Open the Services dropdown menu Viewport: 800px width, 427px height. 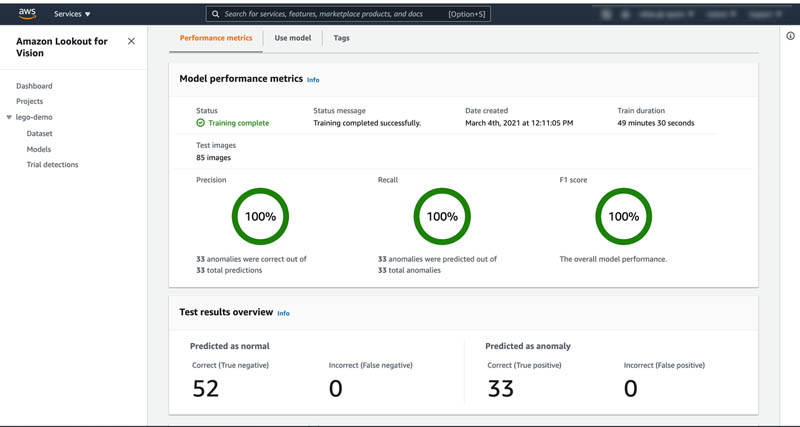(72, 14)
